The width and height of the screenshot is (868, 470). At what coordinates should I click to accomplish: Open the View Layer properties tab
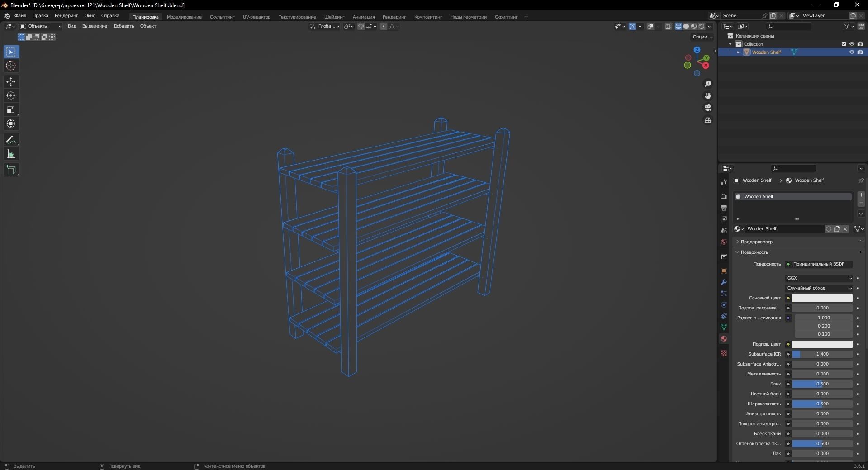(x=724, y=219)
